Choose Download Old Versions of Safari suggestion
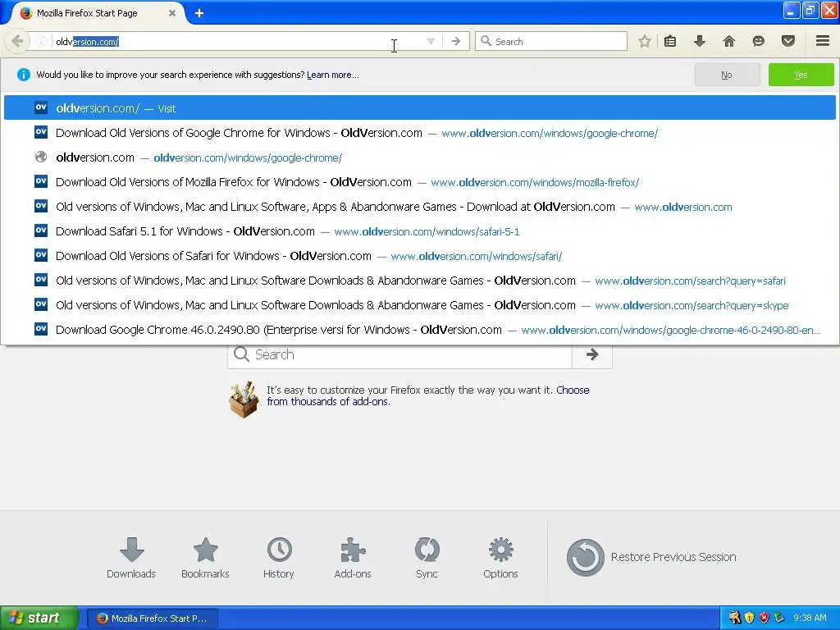Screen dimensions: 840x630 click(x=419, y=256)
